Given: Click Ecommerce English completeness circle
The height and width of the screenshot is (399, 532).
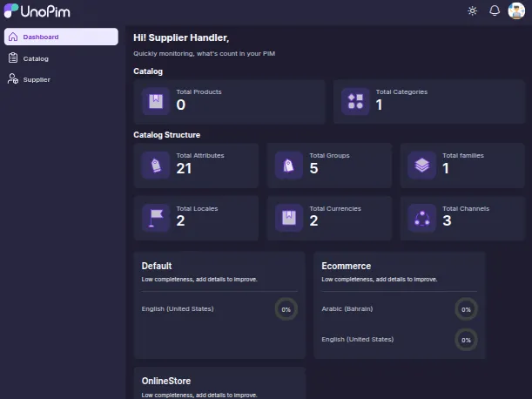Looking at the screenshot, I should (x=466, y=340).
